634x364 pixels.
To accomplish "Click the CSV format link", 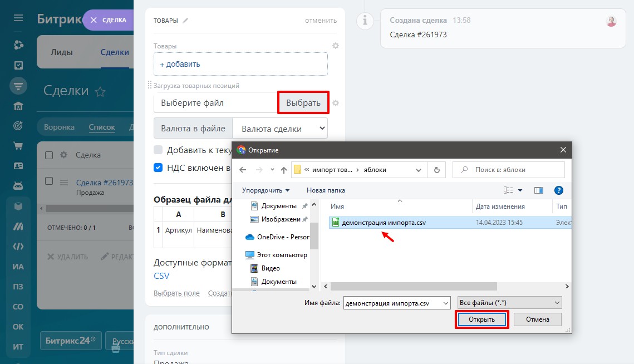I will point(161,276).
